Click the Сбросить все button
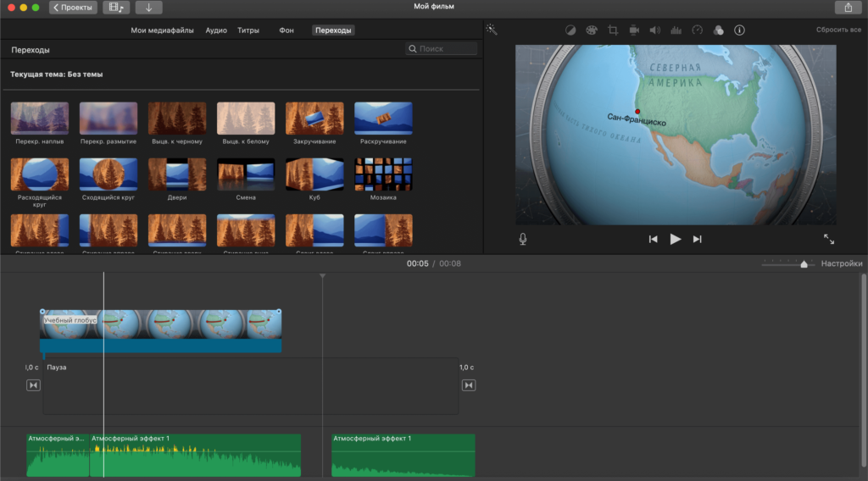 tap(838, 30)
